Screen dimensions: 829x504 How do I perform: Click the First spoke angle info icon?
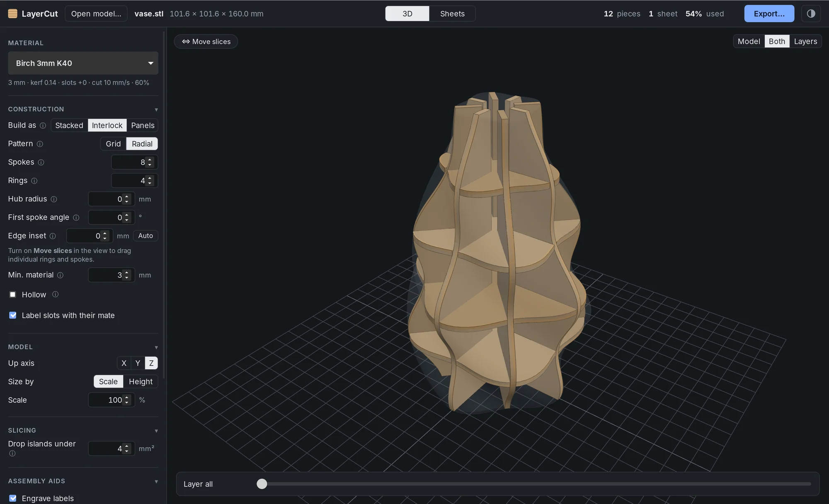76,218
